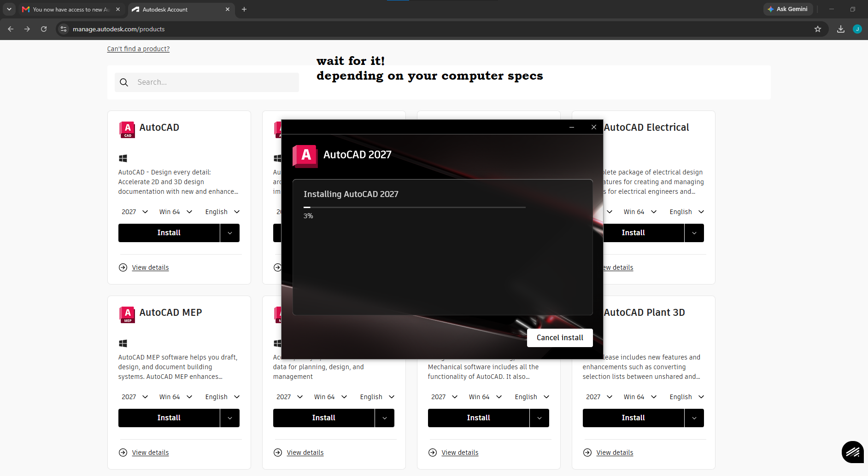Click the Windows platform icon on AutoCAD card

pyautogui.click(x=123, y=158)
